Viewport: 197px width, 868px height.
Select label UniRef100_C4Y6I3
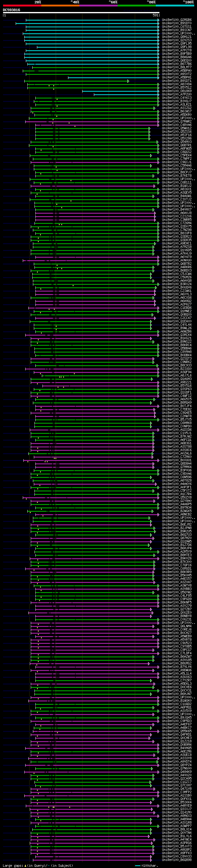tap(177, 98)
